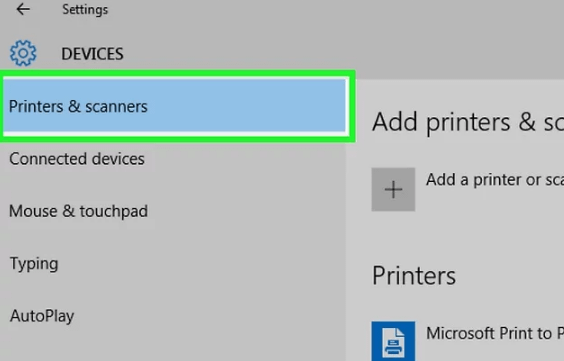Open the Printers & scanners section

coord(175,106)
